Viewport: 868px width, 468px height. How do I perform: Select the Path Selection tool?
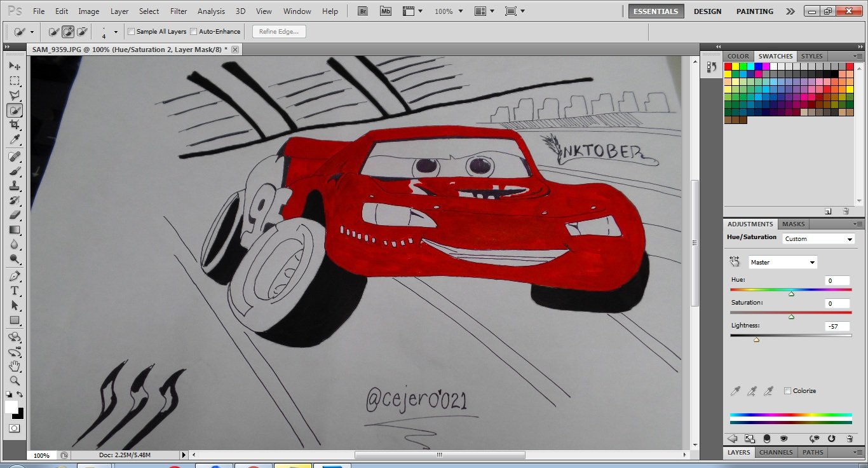[15, 306]
